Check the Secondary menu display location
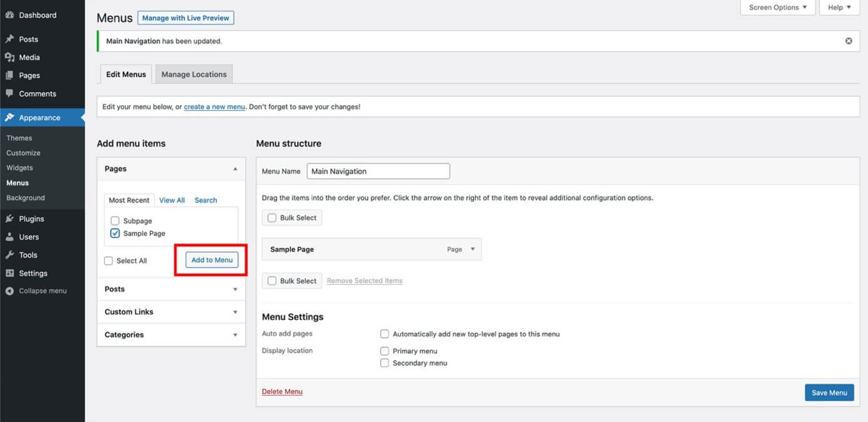Image resolution: width=868 pixels, height=422 pixels. point(385,363)
